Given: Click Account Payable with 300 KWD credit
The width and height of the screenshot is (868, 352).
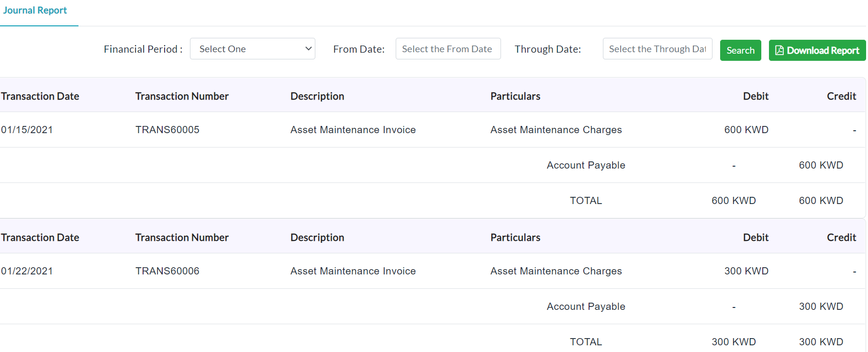Looking at the screenshot, I should click(586, 307).
